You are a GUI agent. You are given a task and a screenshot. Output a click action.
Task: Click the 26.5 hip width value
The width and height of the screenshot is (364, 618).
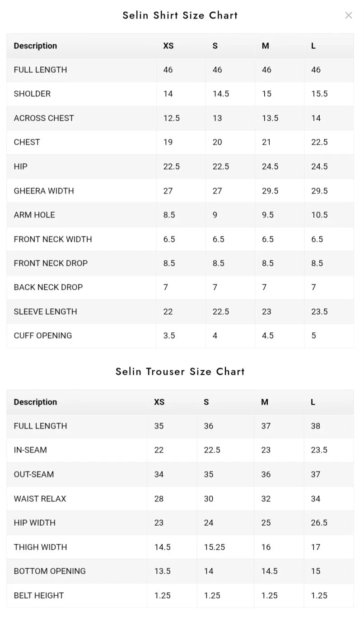[x=319, y=523]
